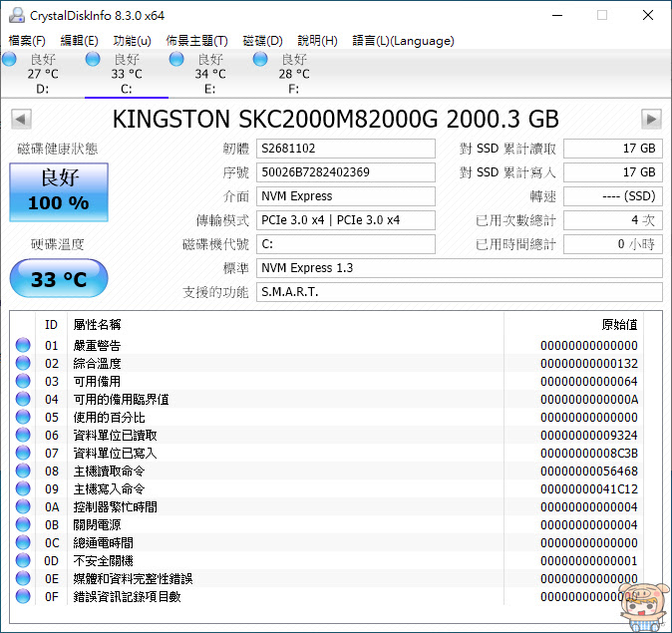The height and width of the screenshot is (633, 672).
Task: Select the 資料單位已讀取 attribute name
Action: (115, 436)
